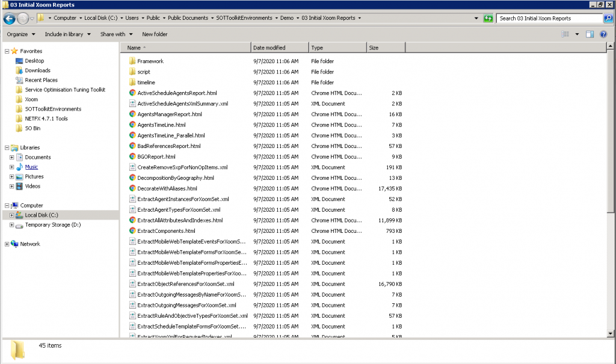
Task: Click Chrome icon of ExtractComponents.html
Action: pos(132,231)
